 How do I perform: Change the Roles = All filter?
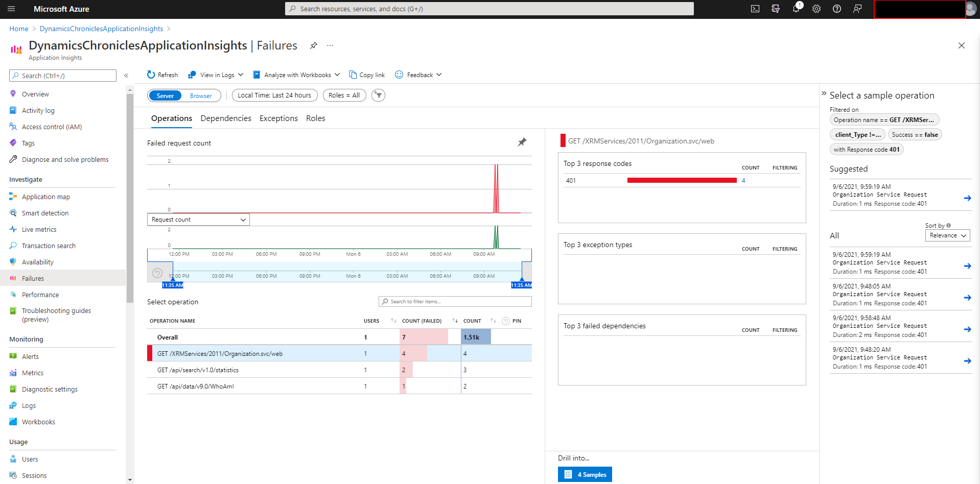click(x=344, y=95)
